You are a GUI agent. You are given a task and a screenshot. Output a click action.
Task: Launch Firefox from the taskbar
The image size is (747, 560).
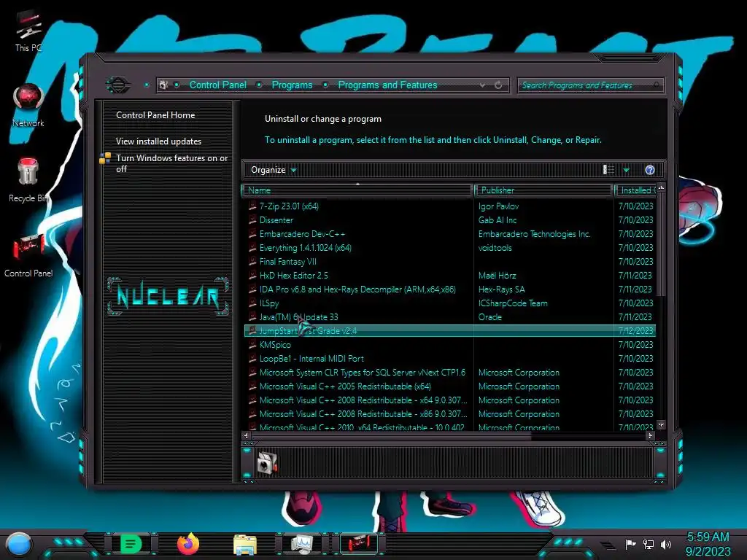coord(187,544)
